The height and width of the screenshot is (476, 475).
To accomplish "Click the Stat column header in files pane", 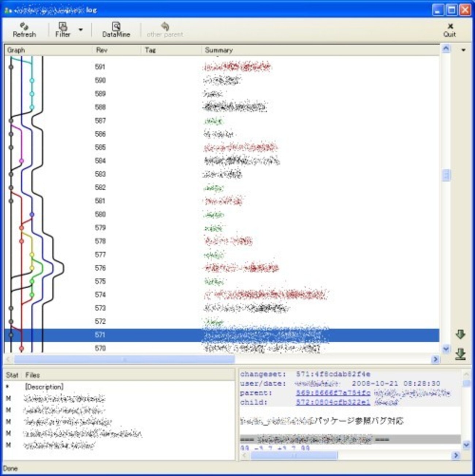I will pyautogui.click(x=12, y=375).
